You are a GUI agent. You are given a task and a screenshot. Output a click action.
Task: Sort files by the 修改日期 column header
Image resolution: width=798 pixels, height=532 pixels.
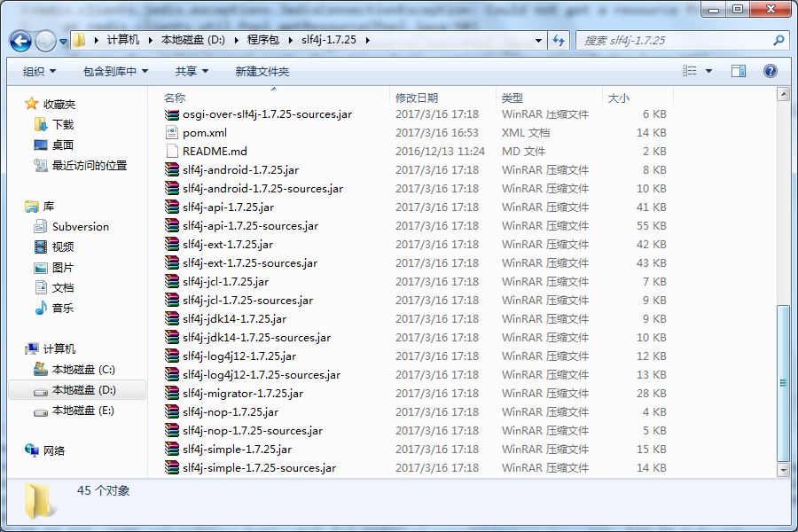[442, 98]
